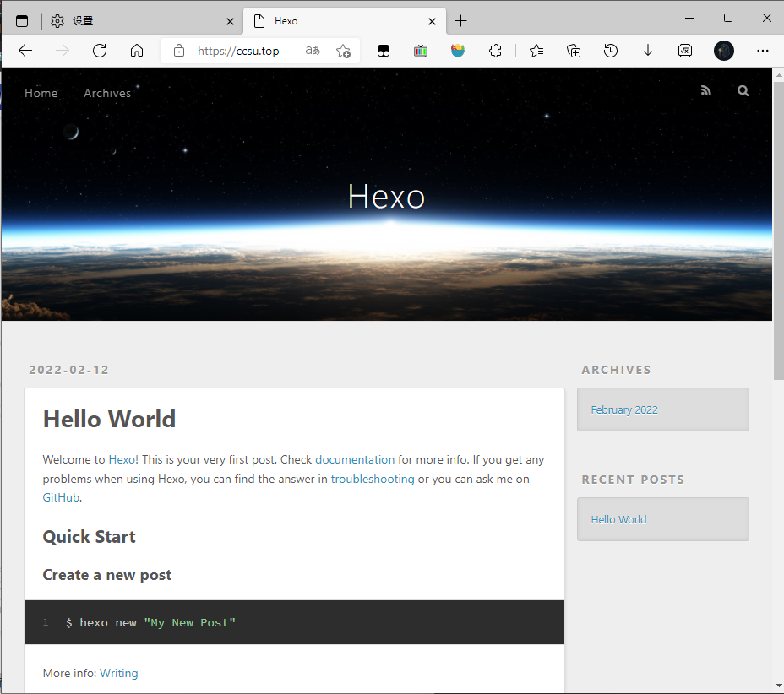This screenshot has width=784, height=694.
Task: Click the scrollbar down arrow
Action: click(778, 686)
